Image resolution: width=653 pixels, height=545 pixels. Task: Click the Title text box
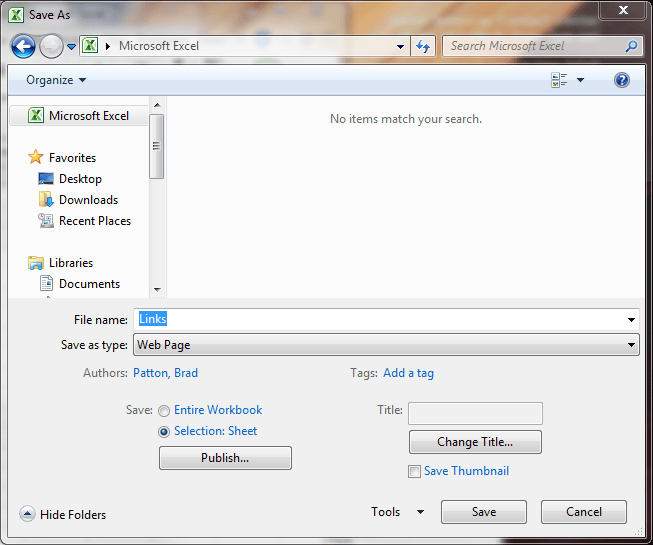coord(475,413)
